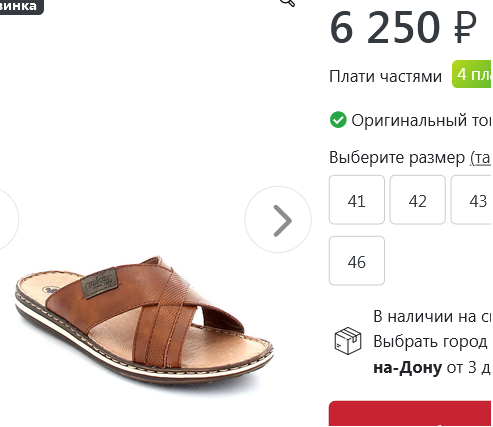
Task: Select size 46 option
Action: pos(357,261)
